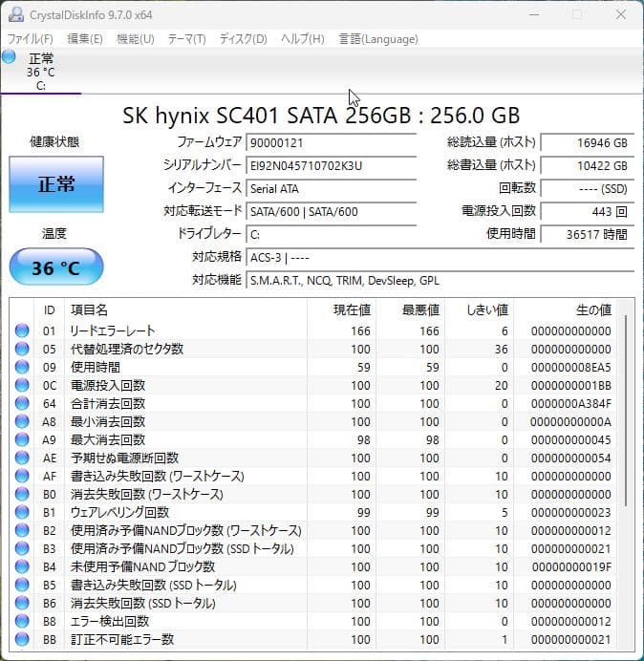Open the ファイル(F) menu
644x661 pixels.
pyautogui.click(x=31, y=39)
